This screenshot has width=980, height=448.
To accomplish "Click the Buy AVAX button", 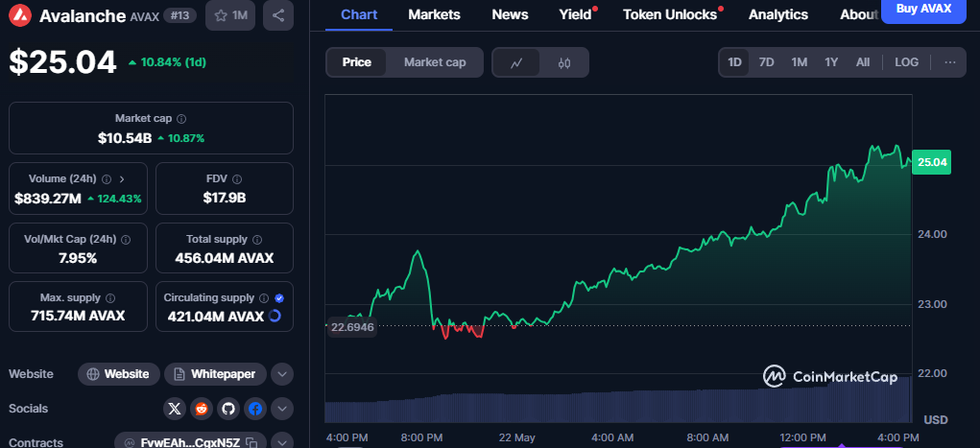I will 923,9.
